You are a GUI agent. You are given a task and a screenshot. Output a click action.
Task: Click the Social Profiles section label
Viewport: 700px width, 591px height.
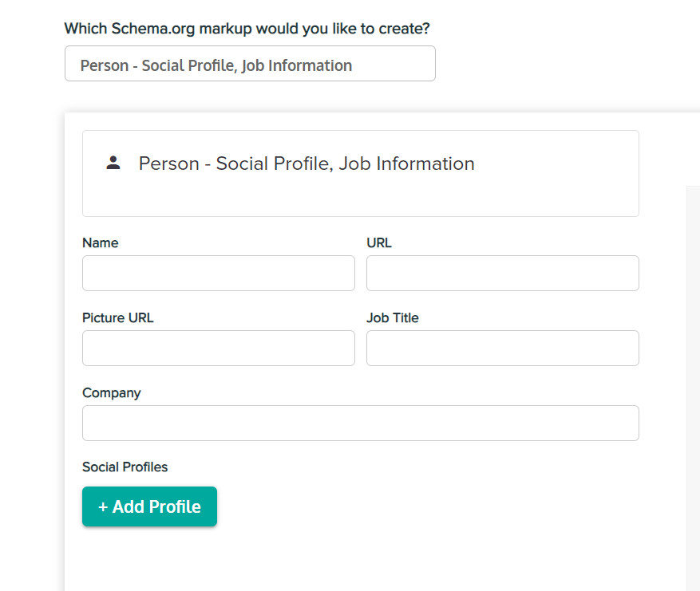point(125,467)
